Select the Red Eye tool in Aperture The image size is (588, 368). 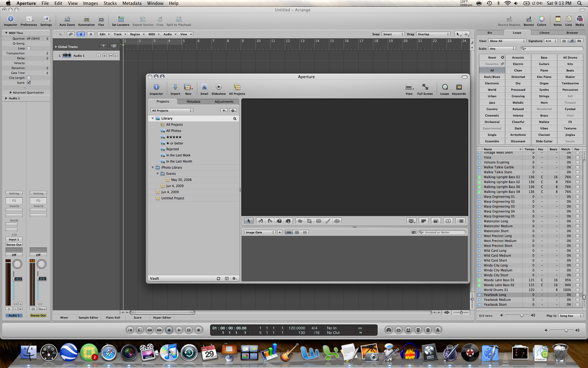[x=337, y=221]
